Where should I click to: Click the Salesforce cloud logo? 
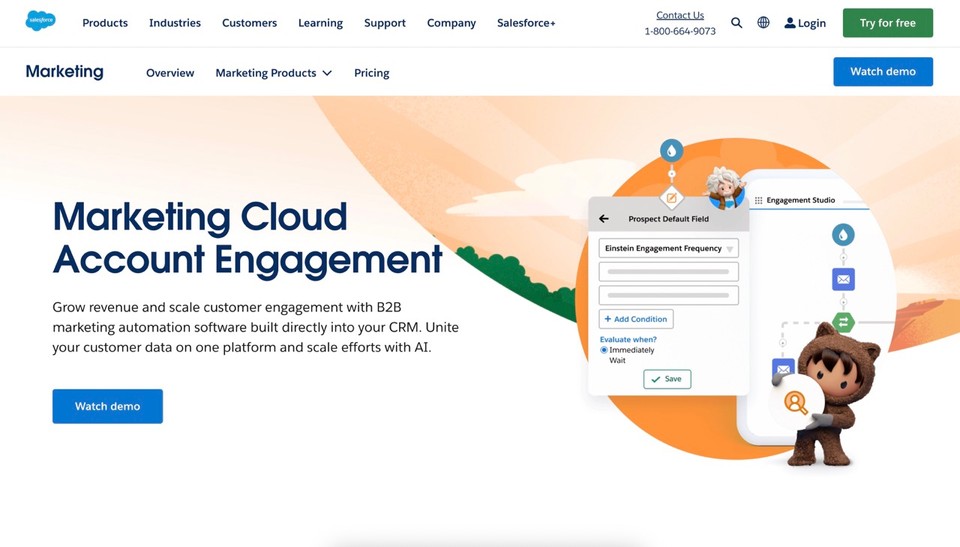pyautogui.click(x=40, y=21)
